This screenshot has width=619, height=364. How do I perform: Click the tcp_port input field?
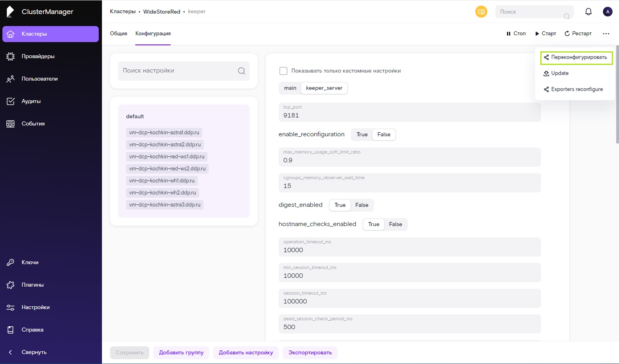409,115
